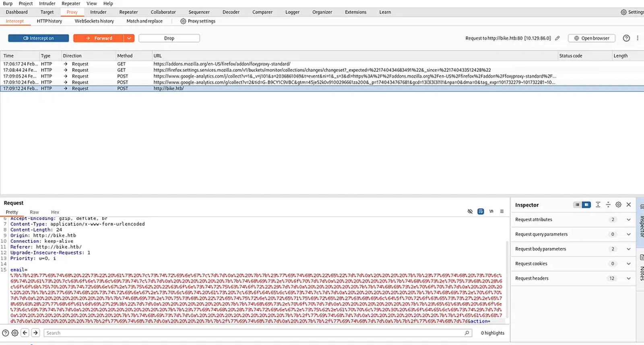The width and height of the screenshot is (644, 345).
Task: Open Inspector settings gear
Action: pos(619,205)
